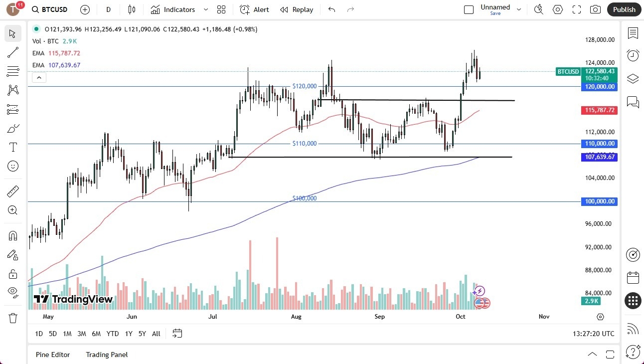Open the Trading Panel tab
The width and height of the screenshot is (644, 364).
tap(106, 355)
